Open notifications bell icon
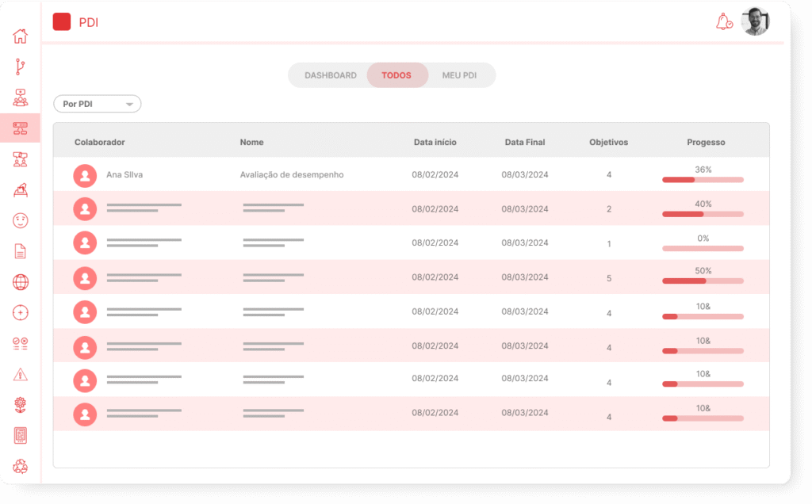 [724, 21]
